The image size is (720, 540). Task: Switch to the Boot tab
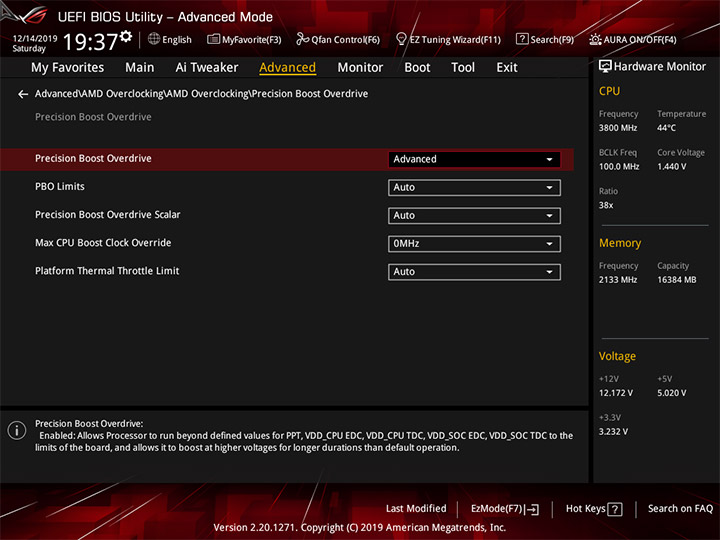(417, 68)
